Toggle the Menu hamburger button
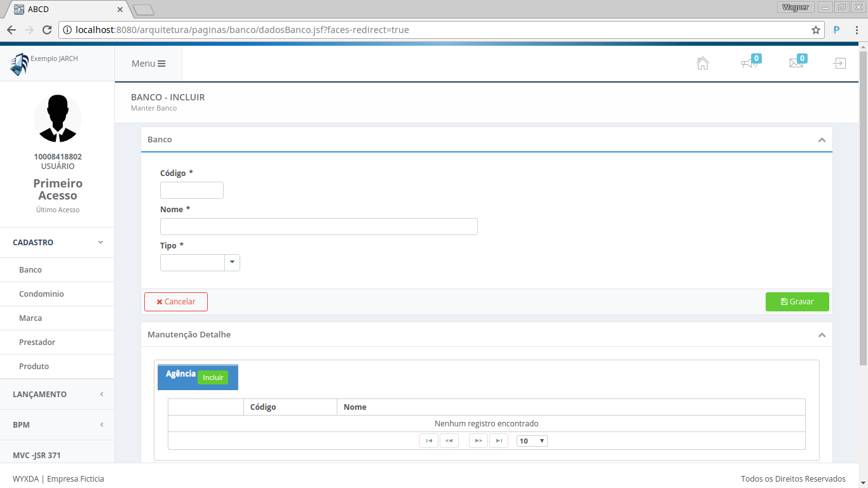This screenshot has height=488, width=868. click(x=148, y=64)
